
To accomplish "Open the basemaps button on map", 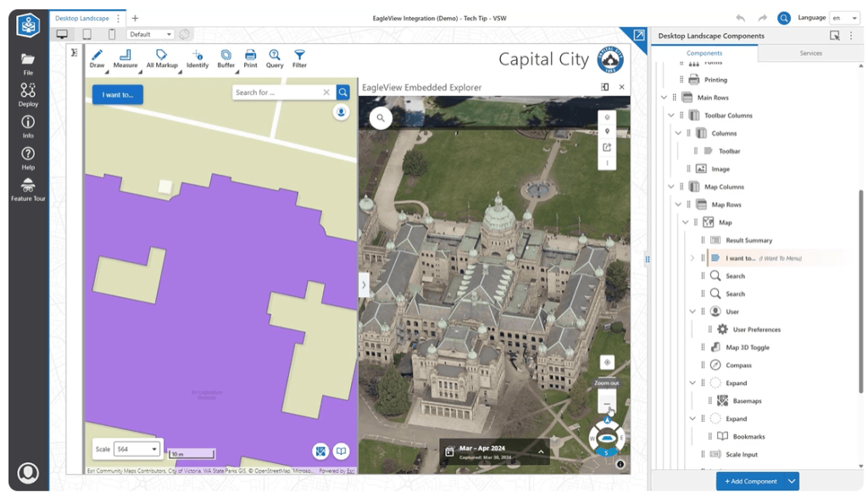I will point(320,451).
